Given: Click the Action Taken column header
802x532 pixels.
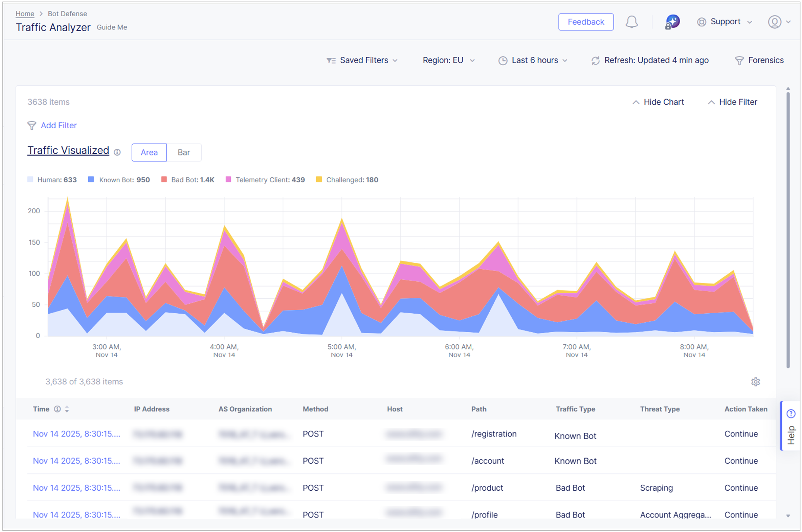Looking at the screenshot, I should [746, 409].
